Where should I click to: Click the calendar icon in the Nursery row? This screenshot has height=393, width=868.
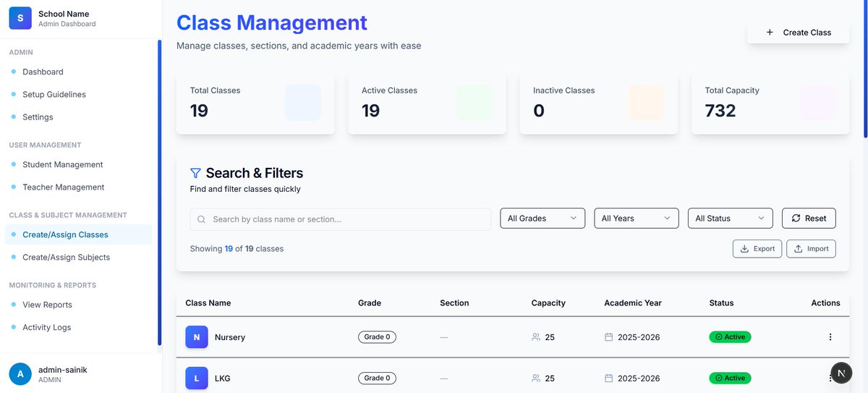[609, 337]
